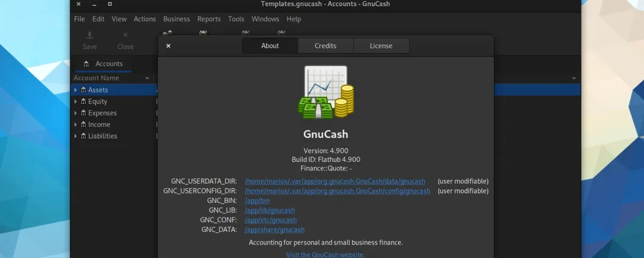Click the accounting for personal finance description text
This screenshot has height=258, width=644.
(x=326, y=242)
